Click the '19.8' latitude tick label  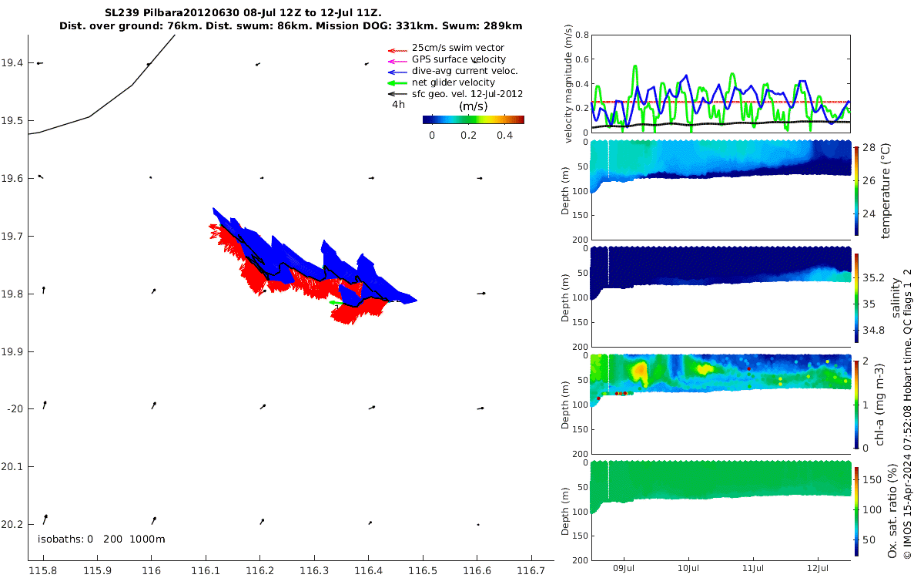12,294
